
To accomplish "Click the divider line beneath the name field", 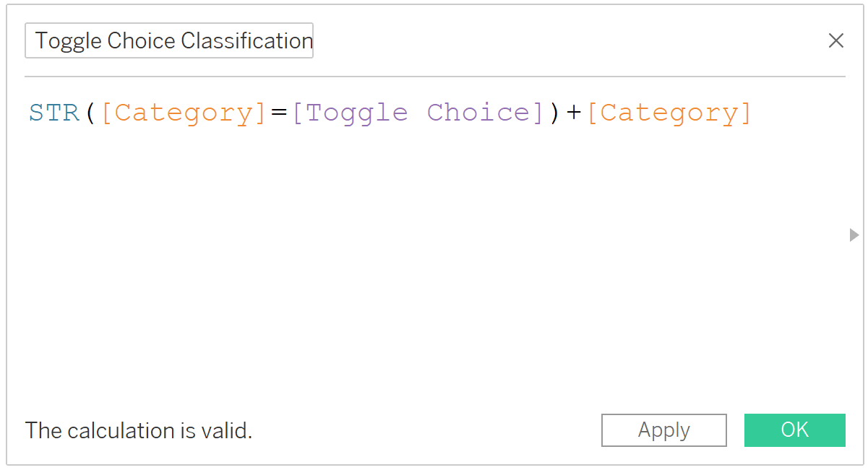I will point(435,76).
